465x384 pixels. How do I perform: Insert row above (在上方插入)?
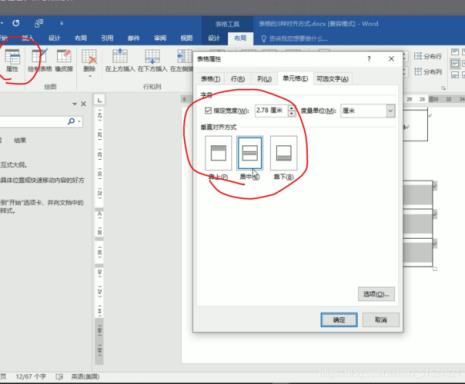(120, 61)
